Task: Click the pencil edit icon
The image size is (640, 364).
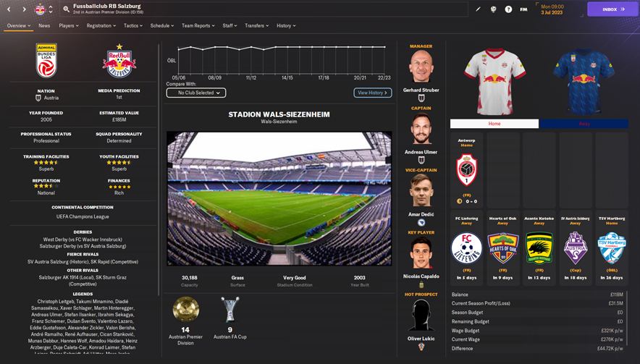Action: pos(478,9)
